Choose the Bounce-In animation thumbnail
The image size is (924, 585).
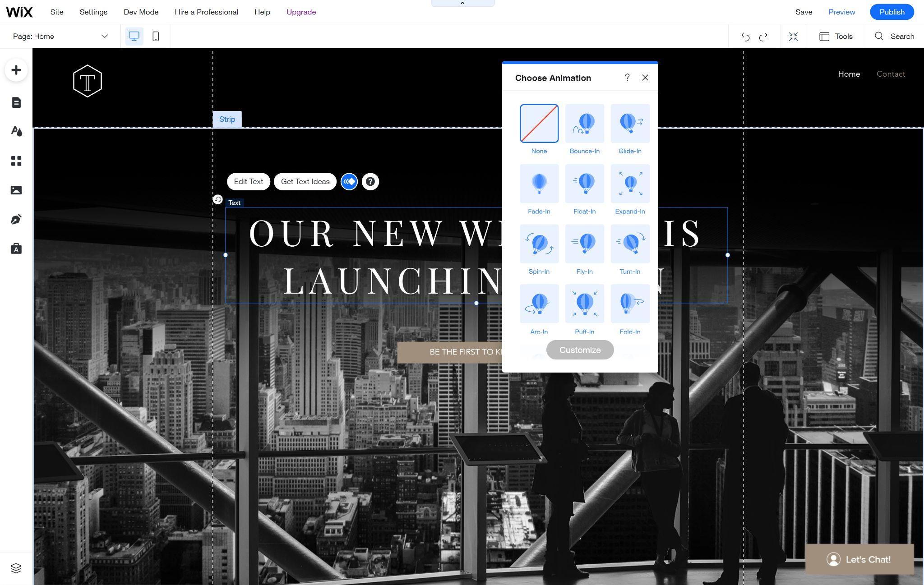coord(584,124)
